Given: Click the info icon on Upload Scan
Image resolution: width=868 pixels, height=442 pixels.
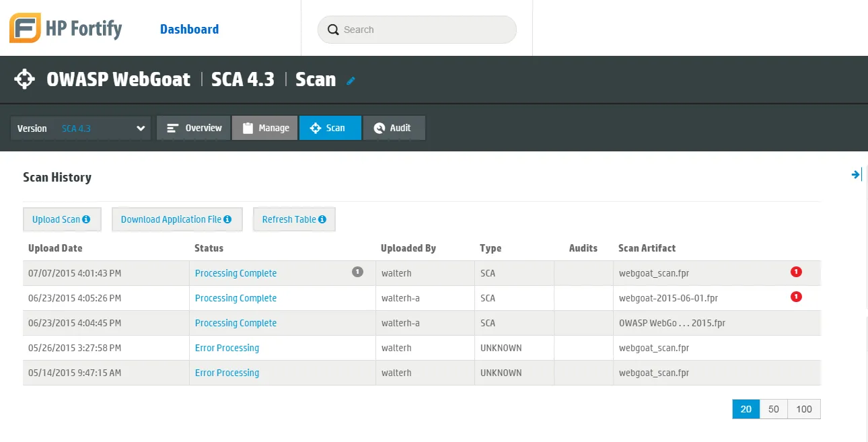Looking at the screenshot, I should 86,219.
